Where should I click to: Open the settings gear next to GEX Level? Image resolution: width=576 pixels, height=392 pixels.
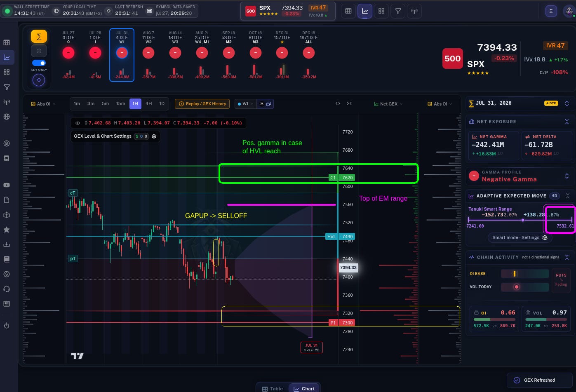154,136
